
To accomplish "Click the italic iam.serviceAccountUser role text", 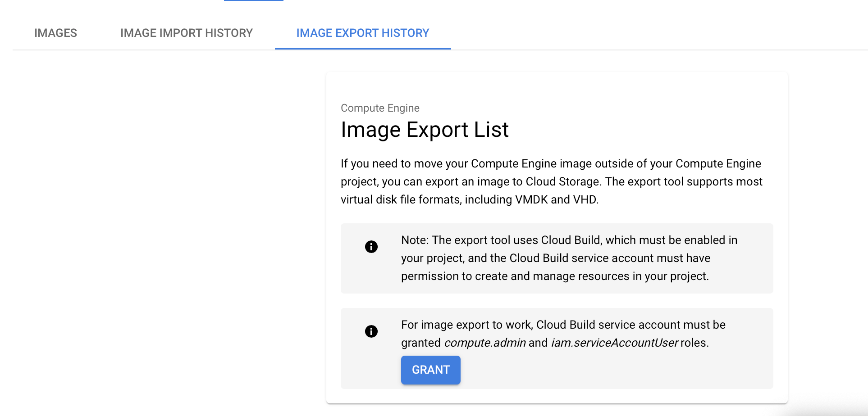I will pos(614,343).
